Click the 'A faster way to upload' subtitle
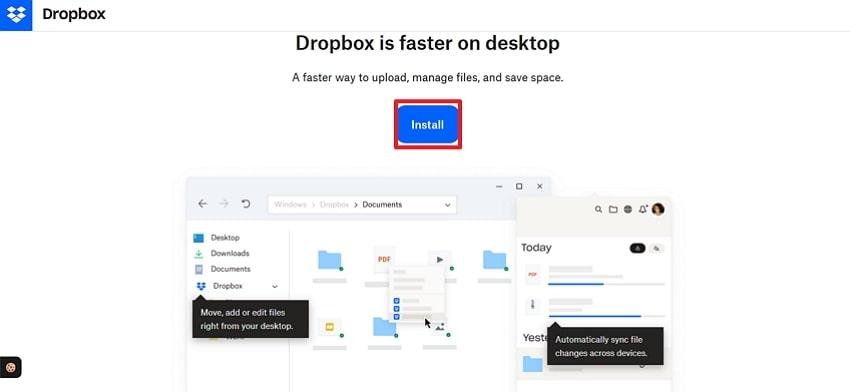 pos(428,78)
